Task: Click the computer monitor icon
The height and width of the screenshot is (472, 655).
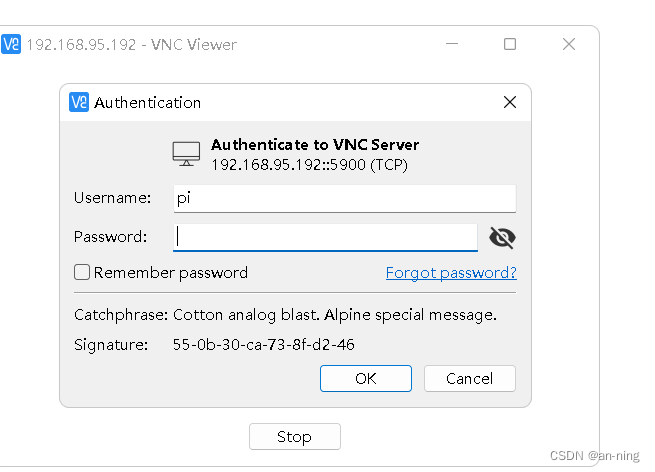Action: tap(186, 154)
